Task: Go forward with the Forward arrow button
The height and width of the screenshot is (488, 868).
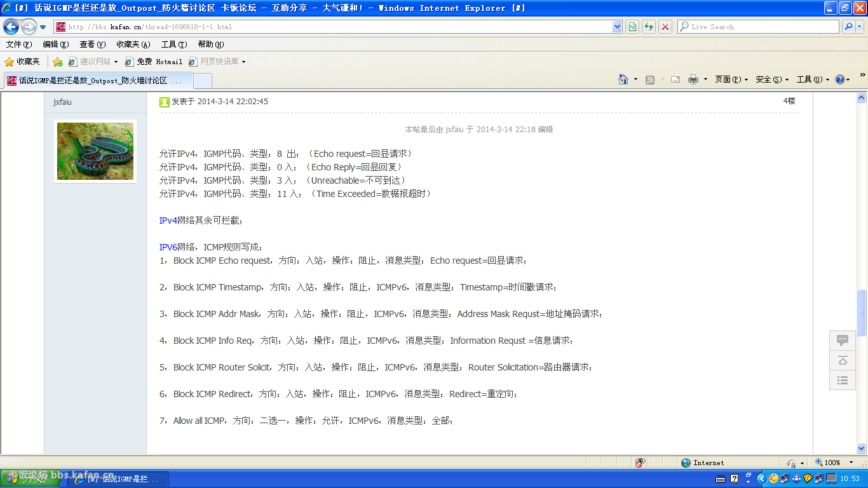Action: (x=29, y=27)
